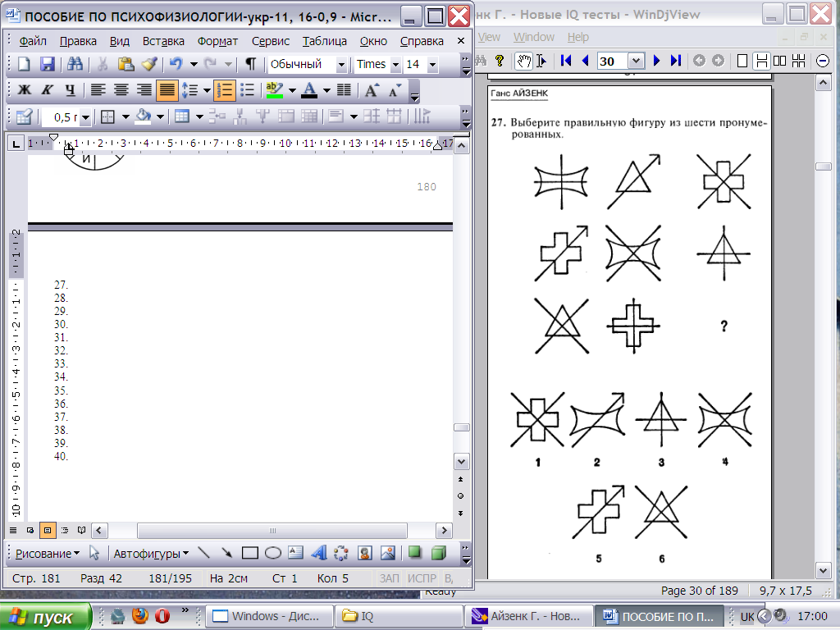Toggle the show paragraph marks ¶ button
840x630 pixels.
pos(250,64)
